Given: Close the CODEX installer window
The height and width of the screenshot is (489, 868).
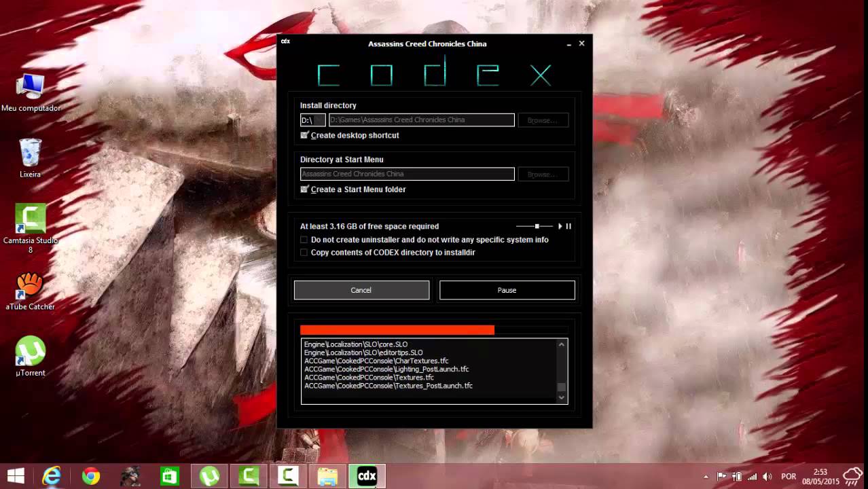Looking at the screenshot, I should pyautogui.click(x=581, y=43).
